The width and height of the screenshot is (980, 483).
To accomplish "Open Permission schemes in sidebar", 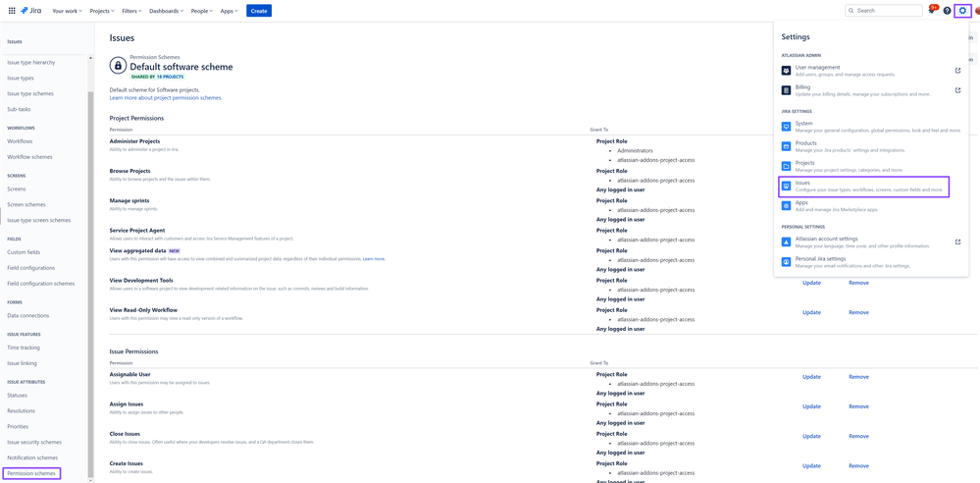I will tap(31, 473).
